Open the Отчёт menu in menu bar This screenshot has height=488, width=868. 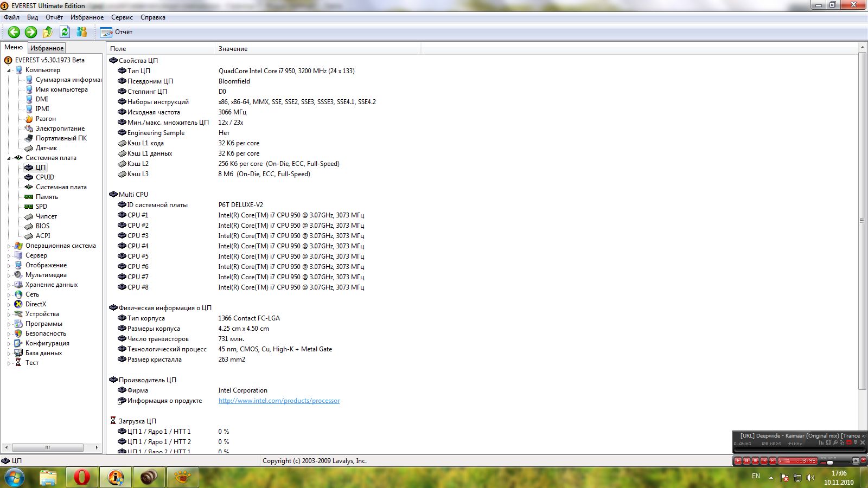click(54, 17)
